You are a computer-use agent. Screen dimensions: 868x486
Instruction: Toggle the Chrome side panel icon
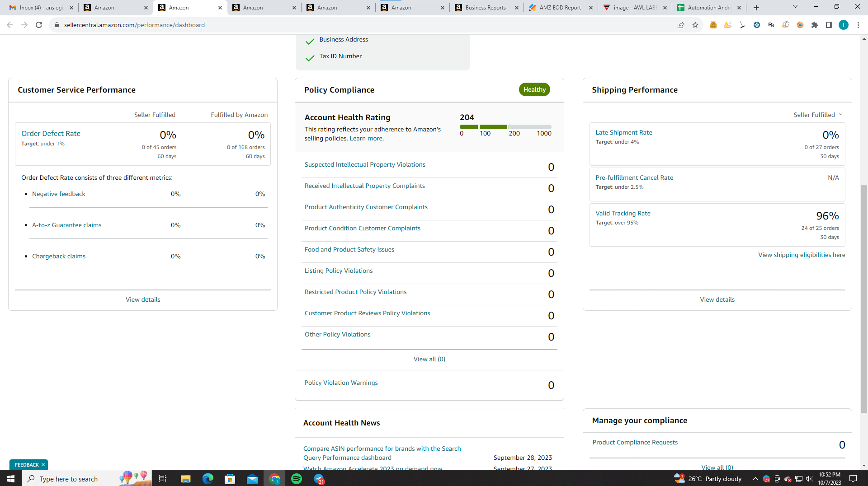829,25
